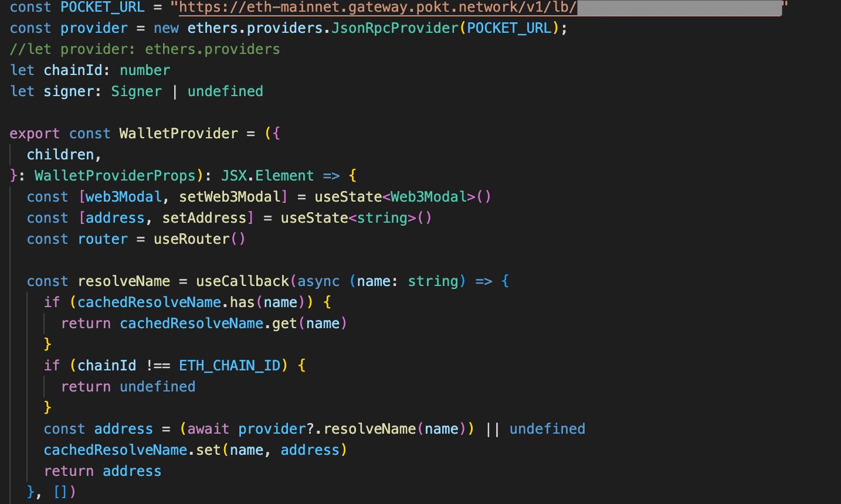Click the 'return address' statement
Image resolution: width=841 pixels, height=504 pixels.
pos(103,471)
